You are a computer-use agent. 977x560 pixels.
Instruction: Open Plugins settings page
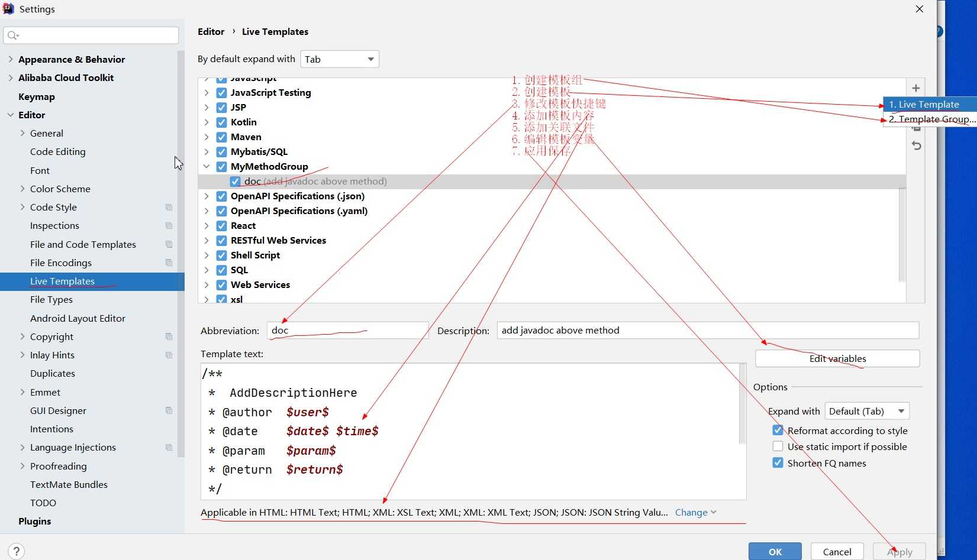tap(35, 522)
